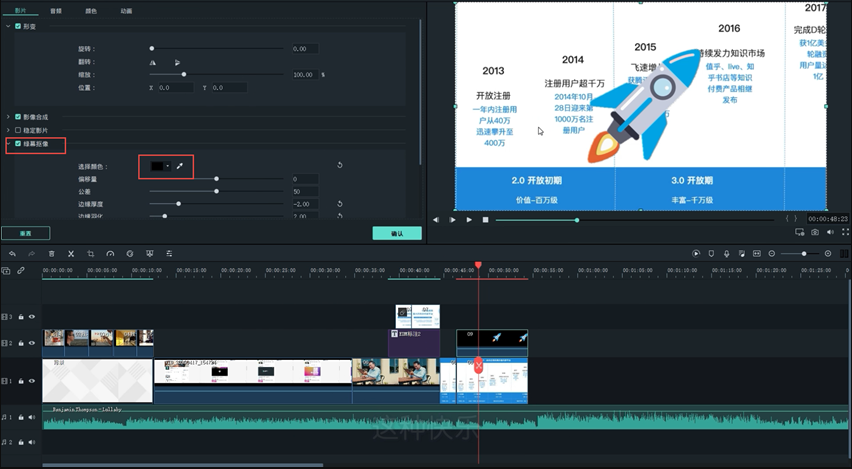Click the 旋转 rotation slider handle
Viewport: 852px width, 469px height.
pyautogui.click(x=152, y=48)
